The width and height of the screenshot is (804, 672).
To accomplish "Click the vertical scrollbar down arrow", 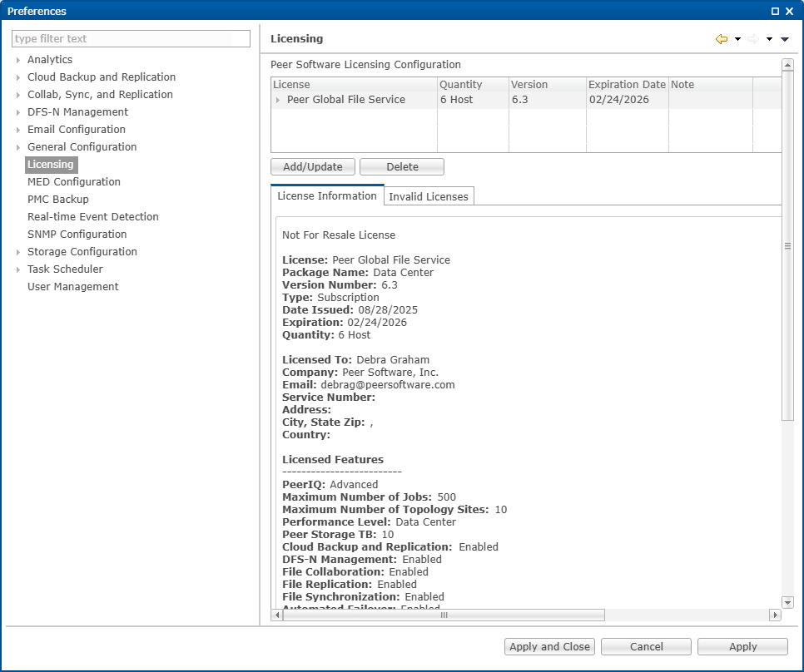I will 787,602.
